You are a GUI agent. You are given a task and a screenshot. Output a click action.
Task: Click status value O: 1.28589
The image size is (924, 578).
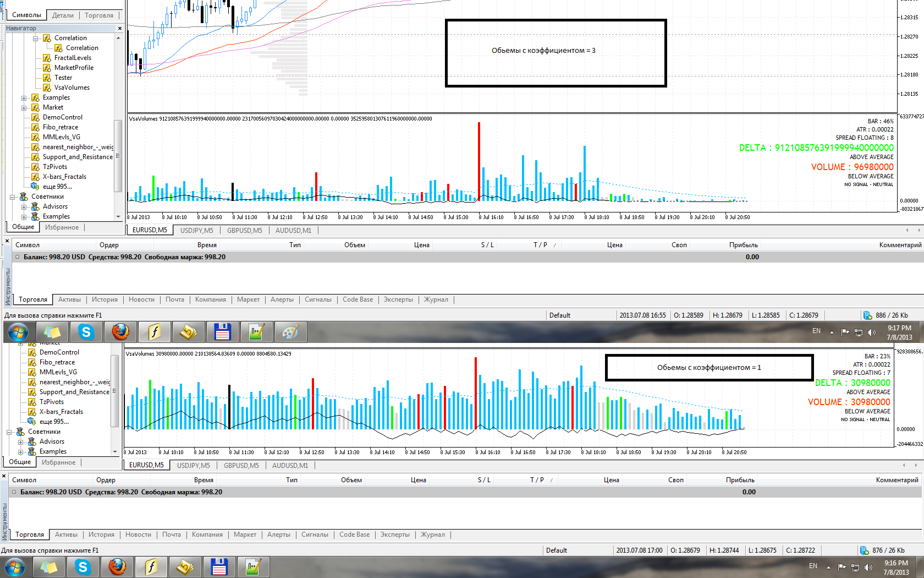tap(689, 315)
